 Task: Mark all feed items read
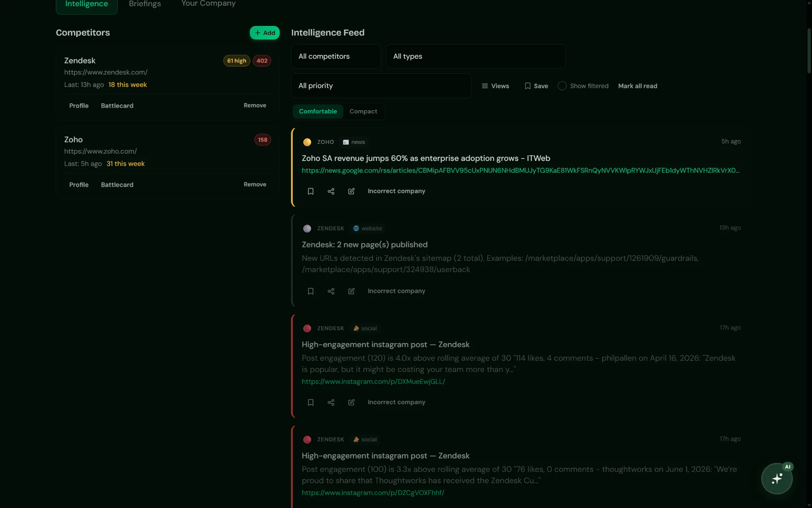(x=637, y=86)
